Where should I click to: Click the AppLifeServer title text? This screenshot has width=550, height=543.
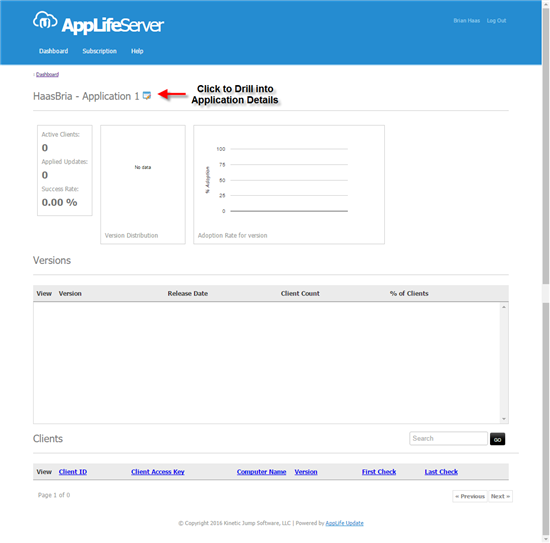click(x=113, y=25)
